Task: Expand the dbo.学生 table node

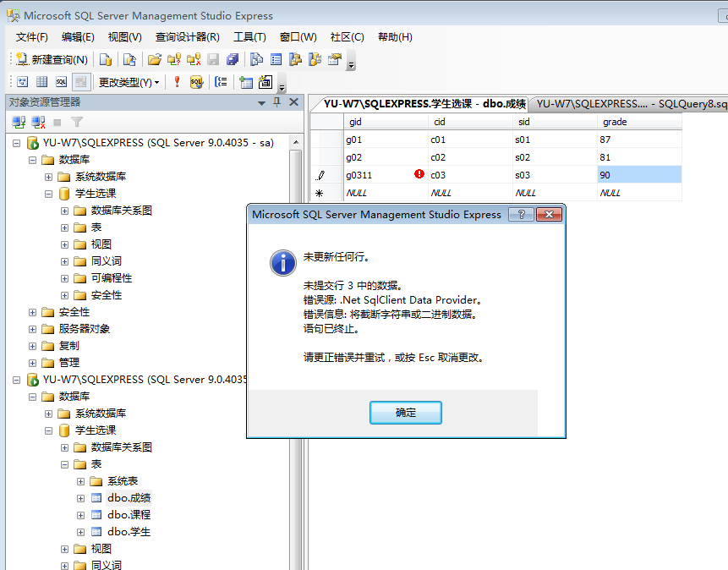Action: point(81,532)
